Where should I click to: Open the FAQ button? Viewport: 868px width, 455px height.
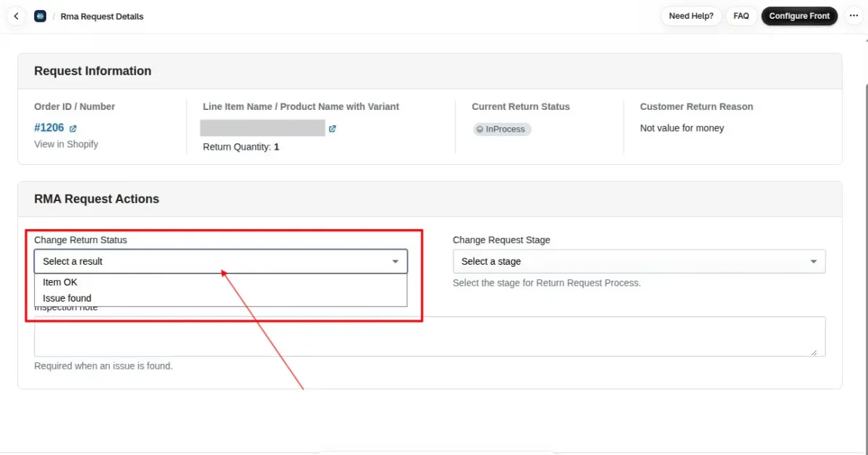pyautogui.click(x=741, y=16)
